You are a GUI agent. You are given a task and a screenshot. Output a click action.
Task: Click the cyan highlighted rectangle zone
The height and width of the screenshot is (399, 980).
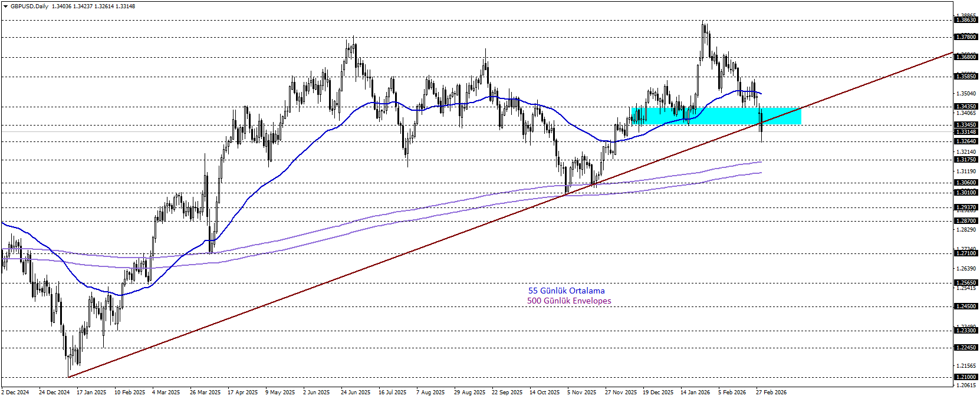[x=716, y=116]
